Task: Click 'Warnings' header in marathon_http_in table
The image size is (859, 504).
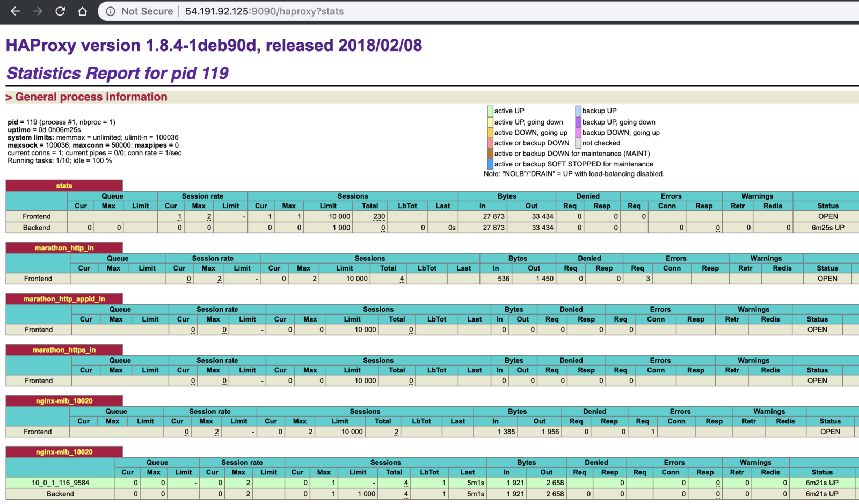Action: coord(766,258)
